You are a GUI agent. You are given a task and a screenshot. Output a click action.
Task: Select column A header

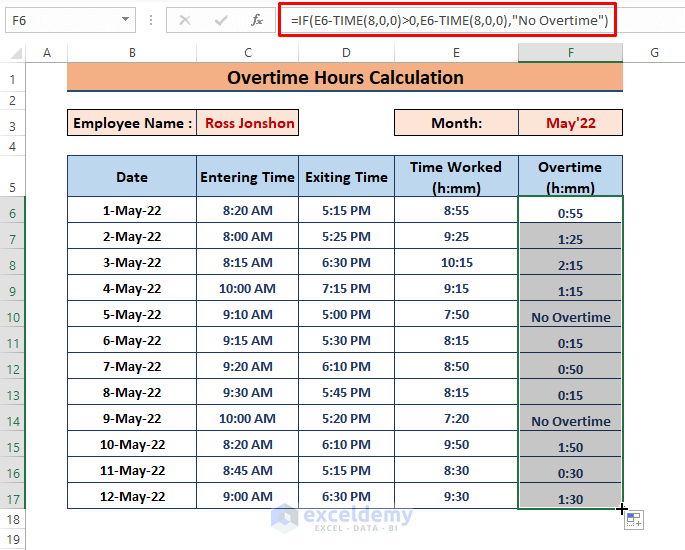click(47, 53)
